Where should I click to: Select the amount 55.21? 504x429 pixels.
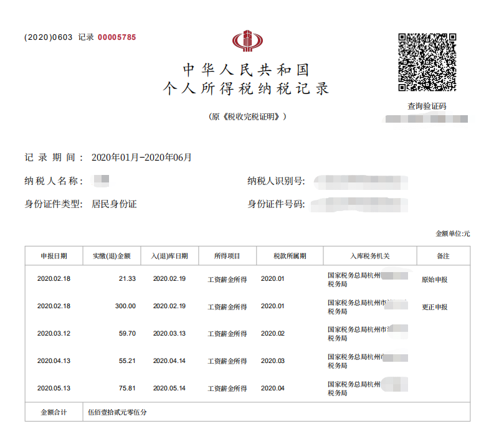127,361
